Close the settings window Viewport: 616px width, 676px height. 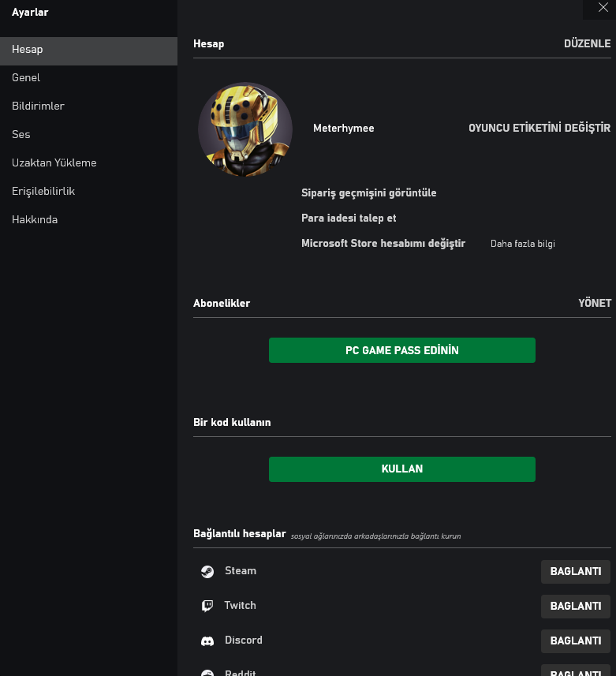click(603, 8)
